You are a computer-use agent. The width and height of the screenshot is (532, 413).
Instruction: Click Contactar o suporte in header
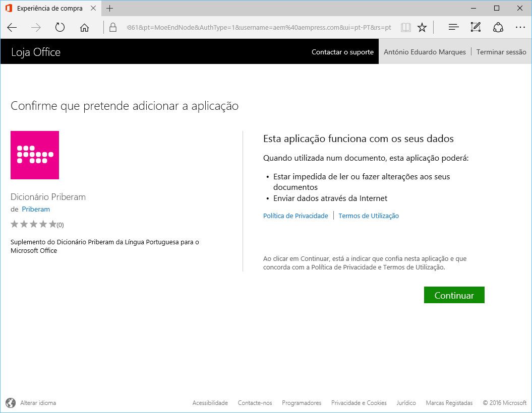(x=342, y=52)
